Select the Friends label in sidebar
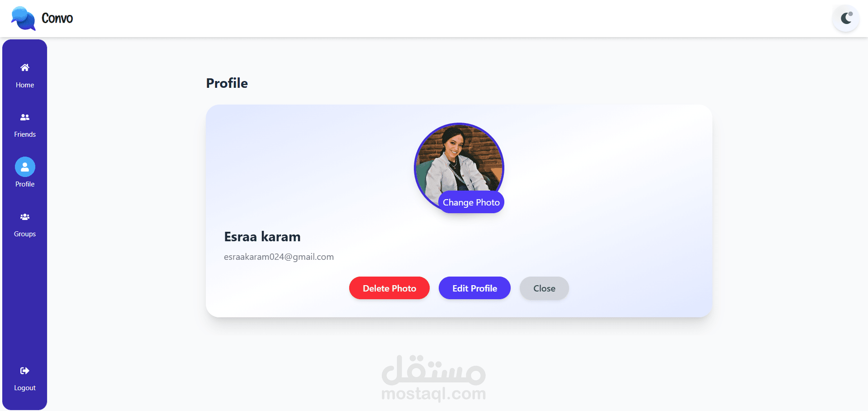The width and height of the screenshot is (868, 411). click(25, 134)
